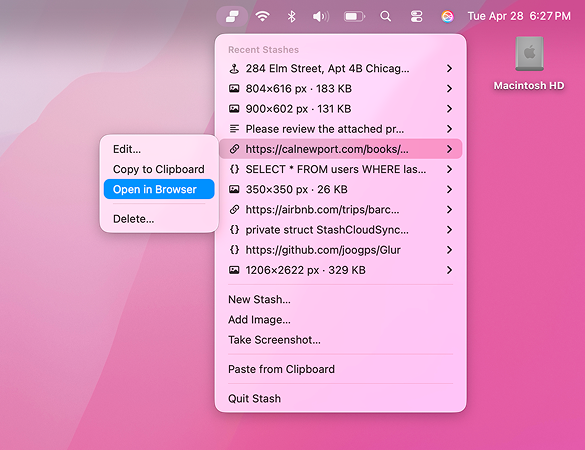Select 'https://airbnb.com/trips/barc...' stash

pos(341,209)
